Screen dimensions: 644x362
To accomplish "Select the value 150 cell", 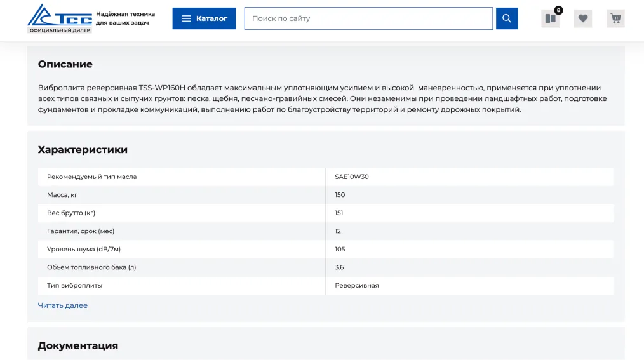I will pos(470,195).
